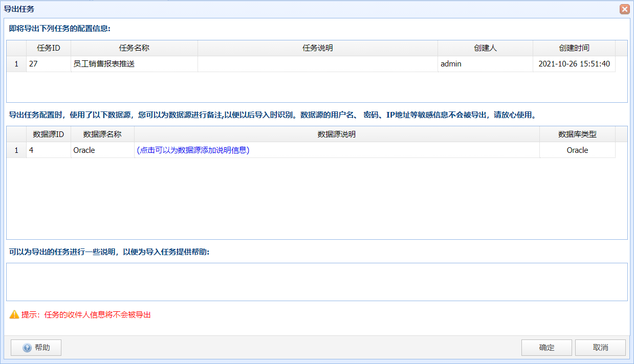This screenshot has height=364, width=634.
Task: Close the 导出任务 dialog with the X icon
Action: [x=624, y=9]
